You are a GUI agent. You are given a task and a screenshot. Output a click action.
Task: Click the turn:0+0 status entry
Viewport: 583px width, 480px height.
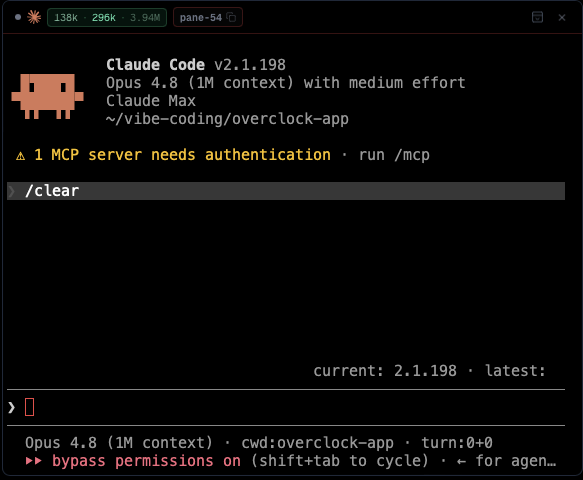457,443
